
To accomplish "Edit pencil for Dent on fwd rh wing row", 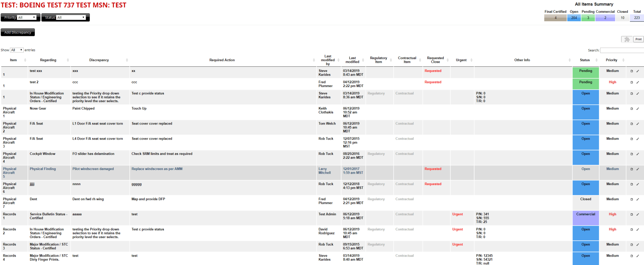I will [x=638, y=200].
